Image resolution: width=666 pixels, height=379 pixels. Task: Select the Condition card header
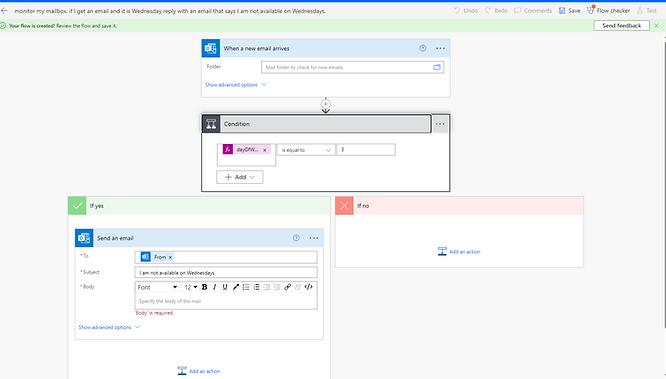(316, 124)
